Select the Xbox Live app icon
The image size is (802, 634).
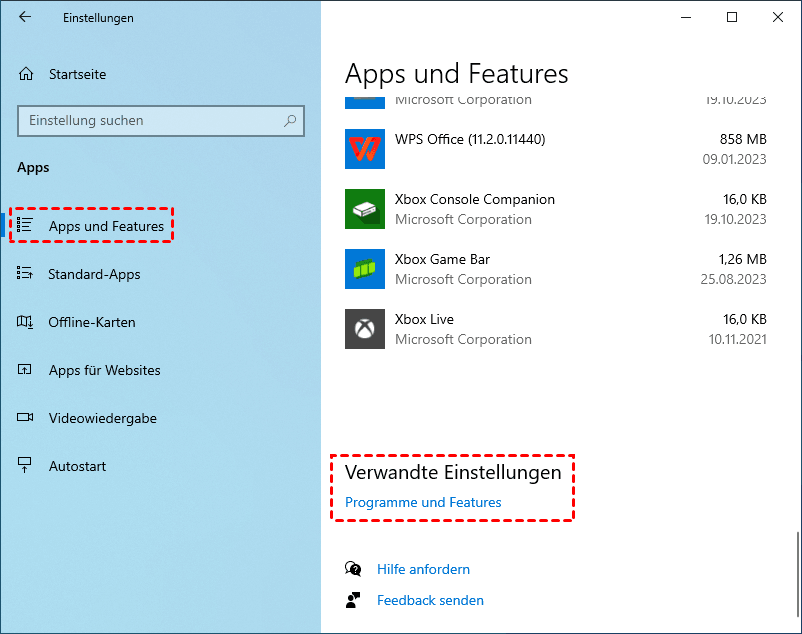[x=364, y=329]
